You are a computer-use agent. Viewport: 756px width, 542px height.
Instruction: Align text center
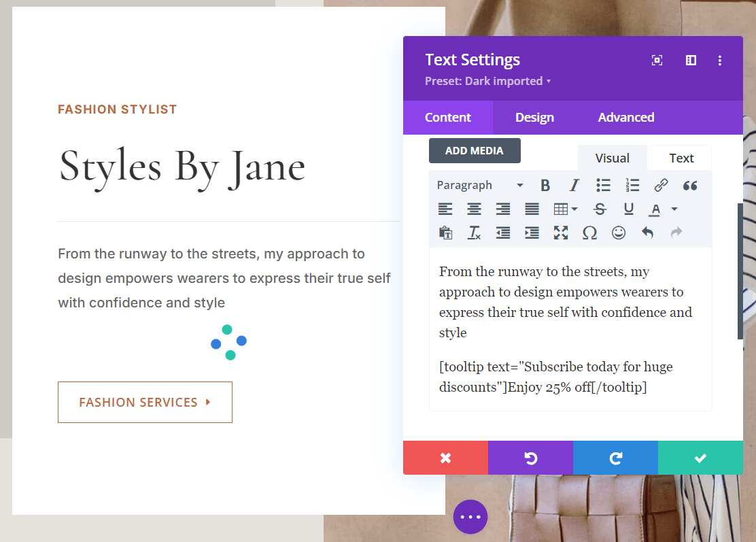[x=474, y=209]
